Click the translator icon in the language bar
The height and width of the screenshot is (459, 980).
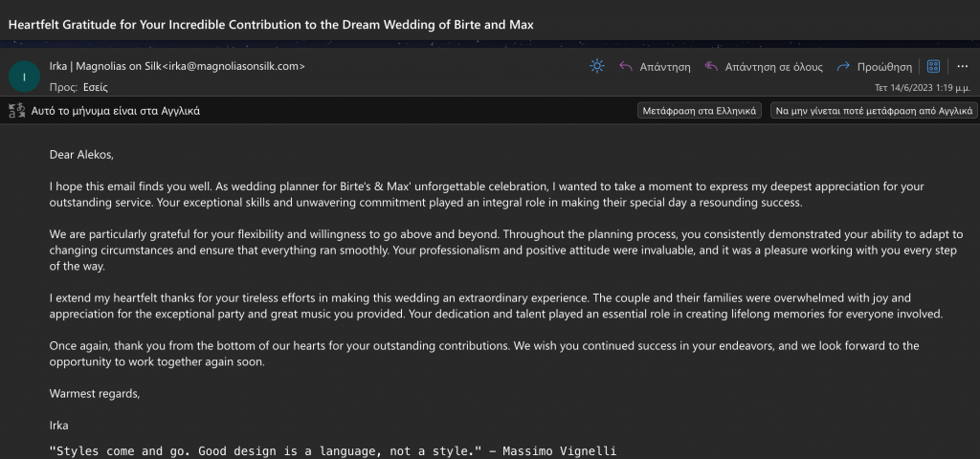tap(15, 111)
